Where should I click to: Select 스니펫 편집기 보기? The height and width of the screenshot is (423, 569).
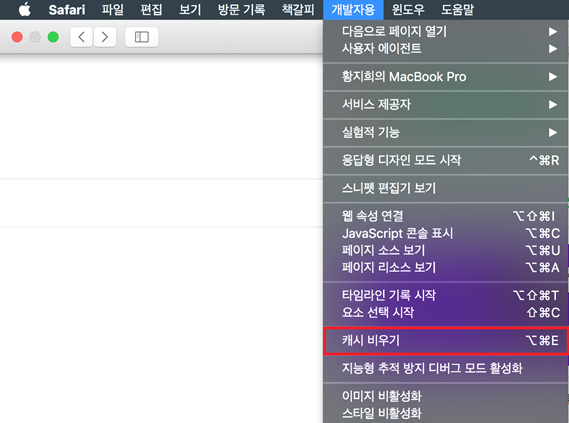pyautogui.click(x=445, y=188)
